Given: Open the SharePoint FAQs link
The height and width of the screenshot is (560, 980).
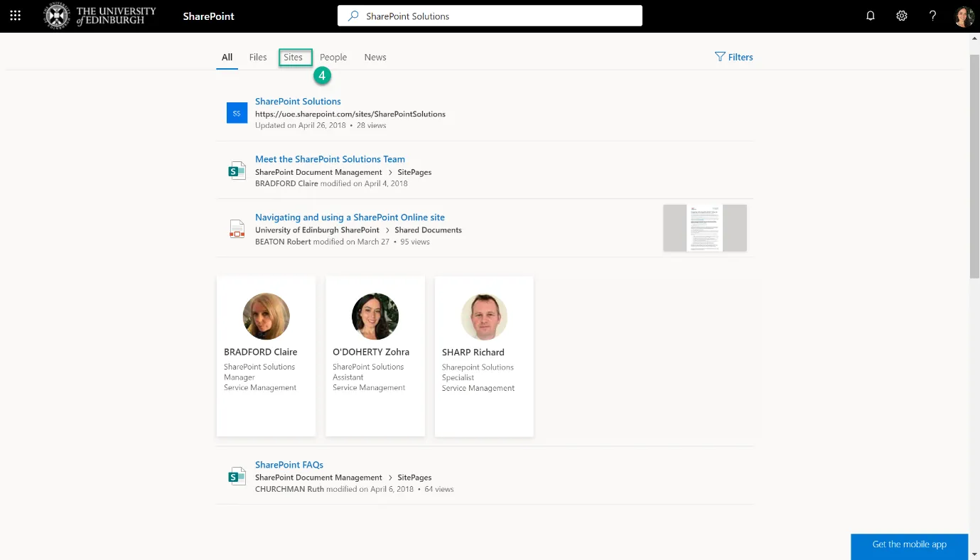Looking at the screenshot, I should [289, 464].
